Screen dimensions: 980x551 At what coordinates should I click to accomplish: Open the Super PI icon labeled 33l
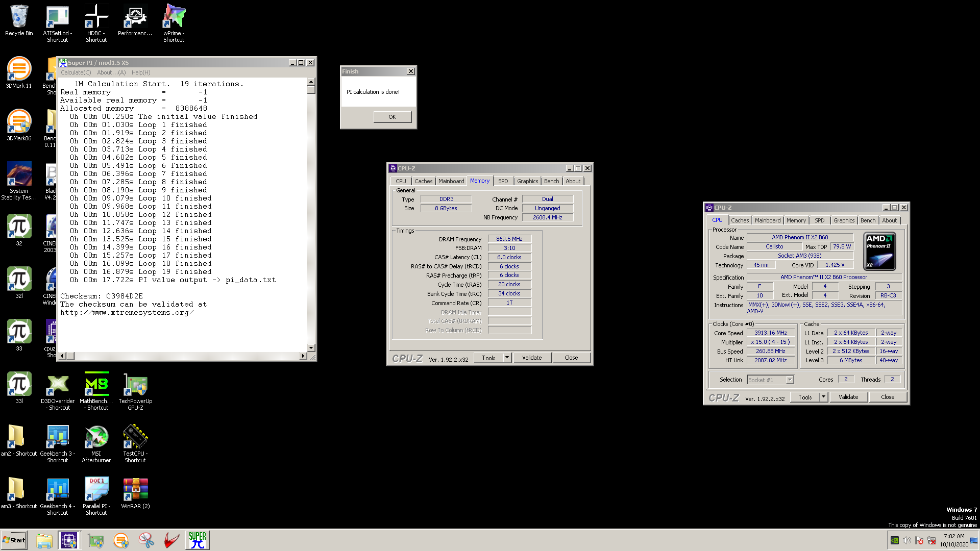point(19,387)
